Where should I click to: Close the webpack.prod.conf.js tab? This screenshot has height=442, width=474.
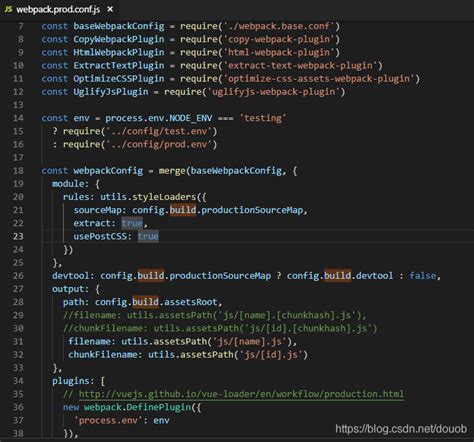coord(110,9)
